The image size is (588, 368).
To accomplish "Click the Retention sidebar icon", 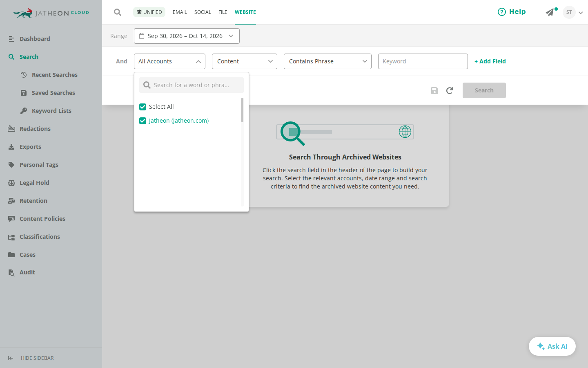I will (11, 201).
